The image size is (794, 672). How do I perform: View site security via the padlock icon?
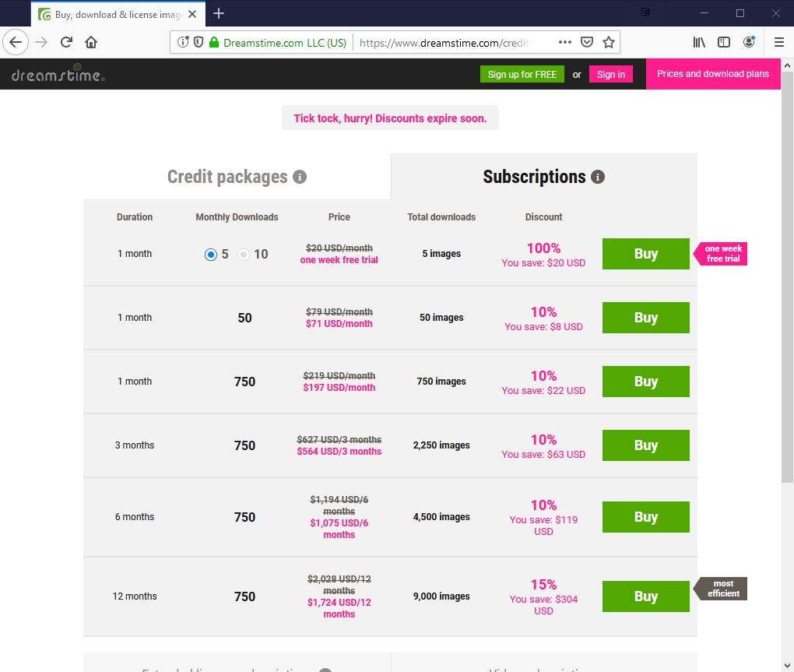tap(214, 42)
